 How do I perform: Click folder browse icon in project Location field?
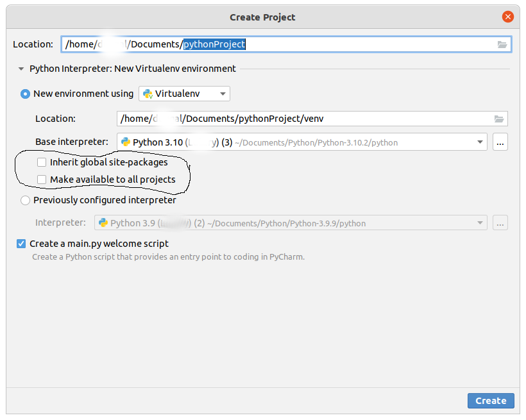point(502,44)
